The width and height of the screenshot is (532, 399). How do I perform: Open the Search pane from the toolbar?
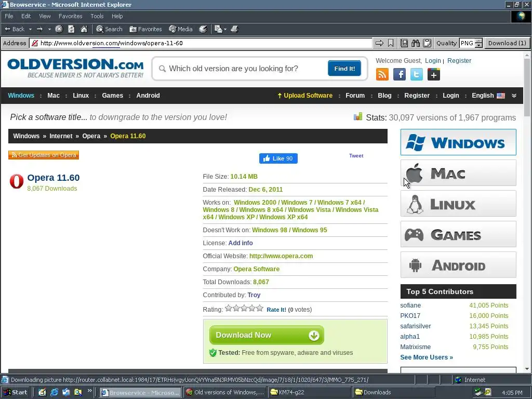tap(109, 29)
